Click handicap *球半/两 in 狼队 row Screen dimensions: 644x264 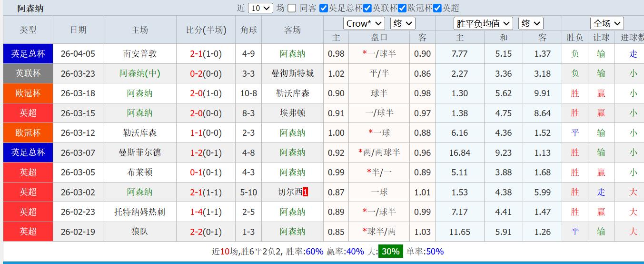click(x=379, y=232)
